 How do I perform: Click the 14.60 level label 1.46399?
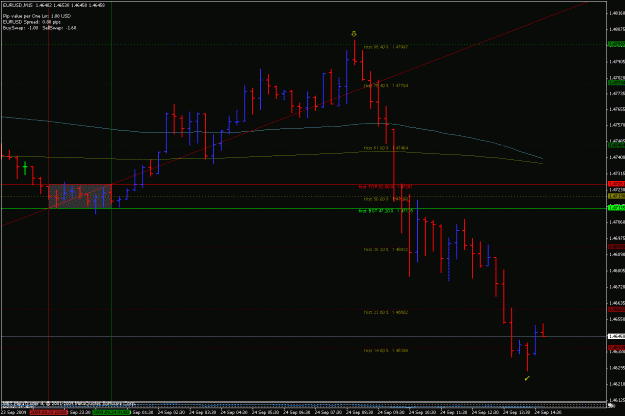386,351
